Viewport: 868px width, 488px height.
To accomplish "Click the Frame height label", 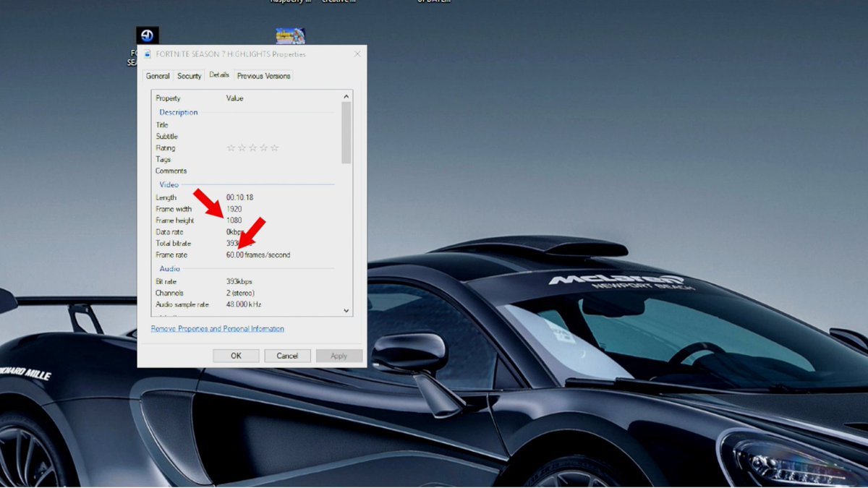I will tap(174, 221).
